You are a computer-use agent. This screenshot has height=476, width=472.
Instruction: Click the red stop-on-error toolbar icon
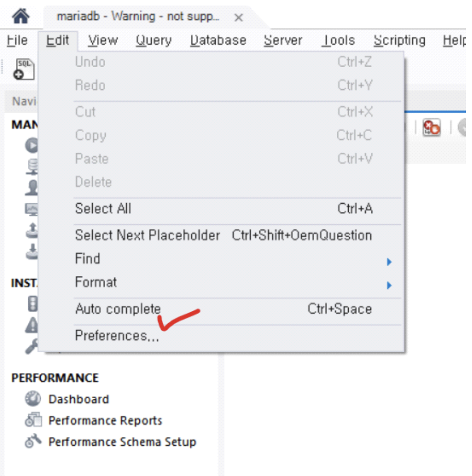click(431, 127)
